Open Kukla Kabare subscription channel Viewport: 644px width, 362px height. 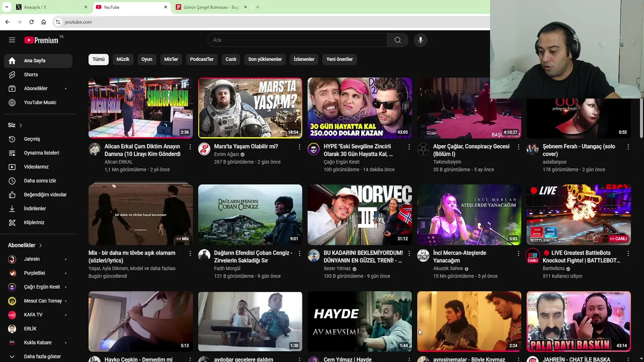38,342
